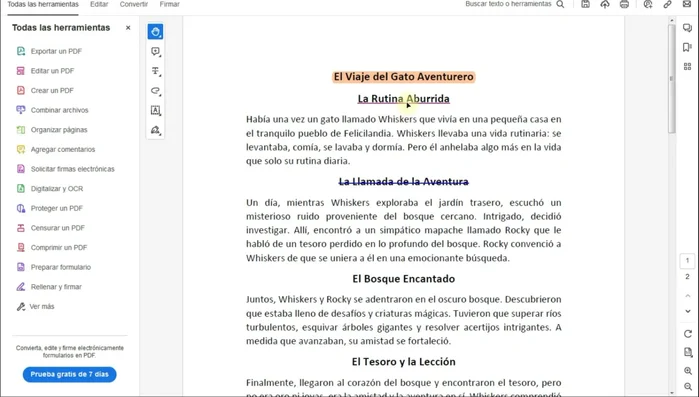699x397 pixels.
Task: Click heading El Tesoro y la Lección
Action: pyautogui.click(x=403, y=362)
